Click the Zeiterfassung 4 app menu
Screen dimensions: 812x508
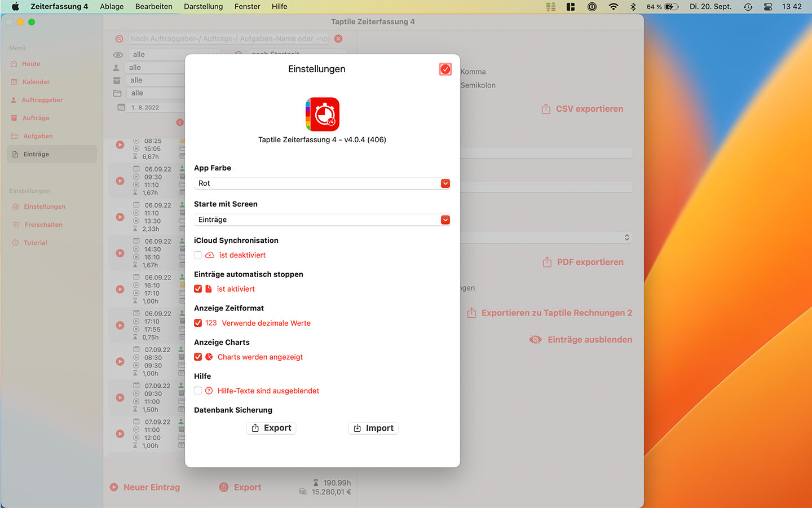click(x=59, y=7)
